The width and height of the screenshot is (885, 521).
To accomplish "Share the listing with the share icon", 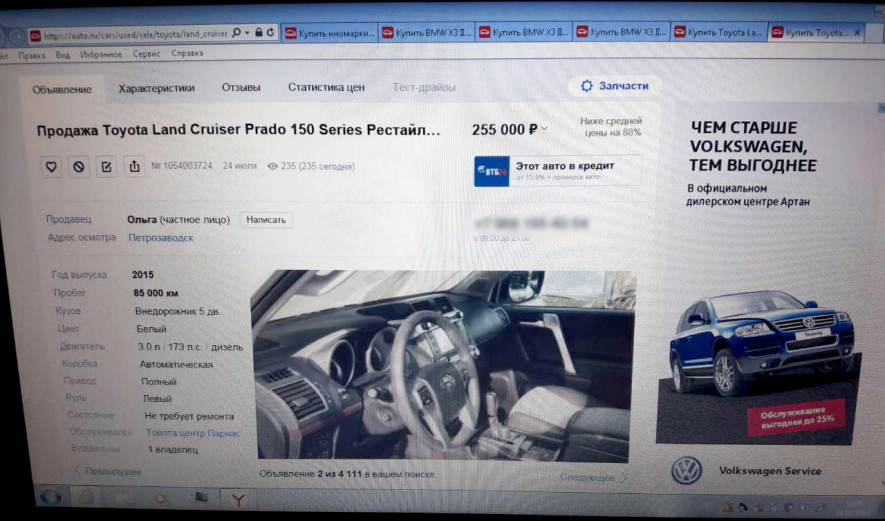I will [x=134, y=167].
